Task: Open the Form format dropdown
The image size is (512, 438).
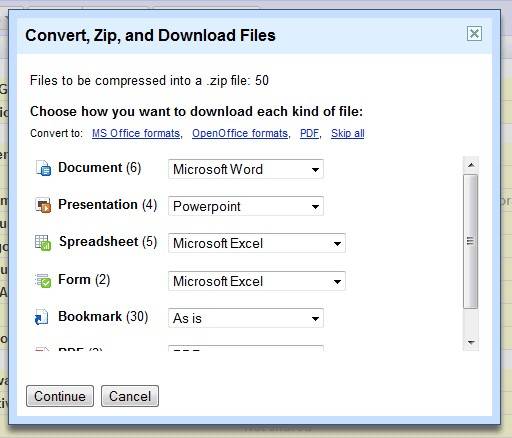Action: [257, 281]
